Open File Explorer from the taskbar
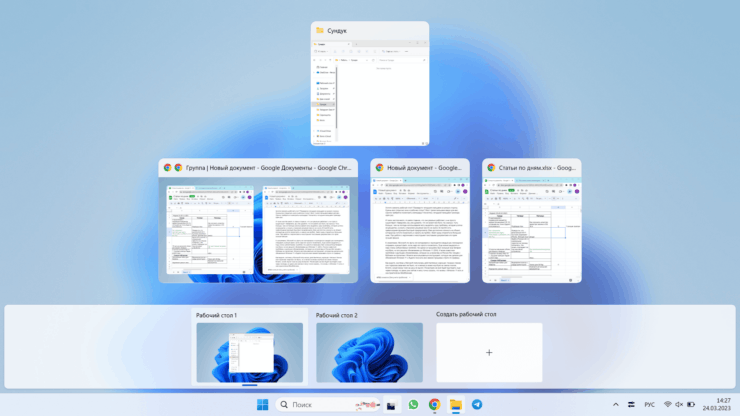Screen dimensions: 740x416 point(455,405)
